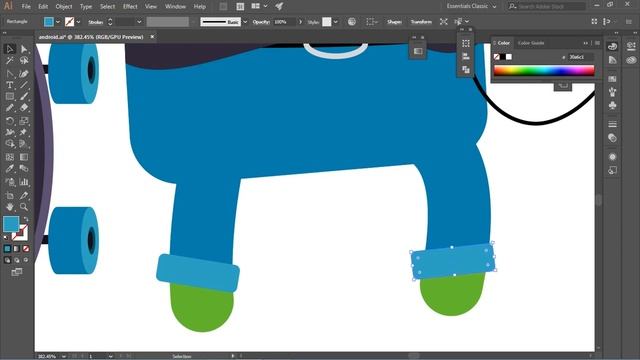The height and width of the screenshot is (360, 640).
Task: Select the Width tool
Action: [x=10, y=132]
